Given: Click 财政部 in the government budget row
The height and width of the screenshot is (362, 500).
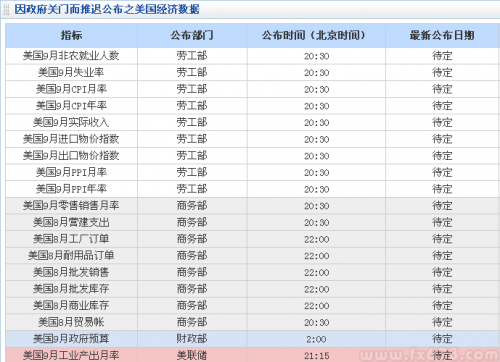Looking at the screenshot, I should [x=192, y=339].
